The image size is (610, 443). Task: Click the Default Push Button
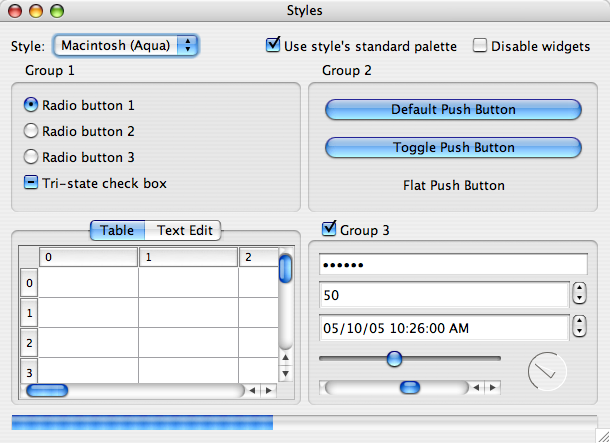coord(453,109)
